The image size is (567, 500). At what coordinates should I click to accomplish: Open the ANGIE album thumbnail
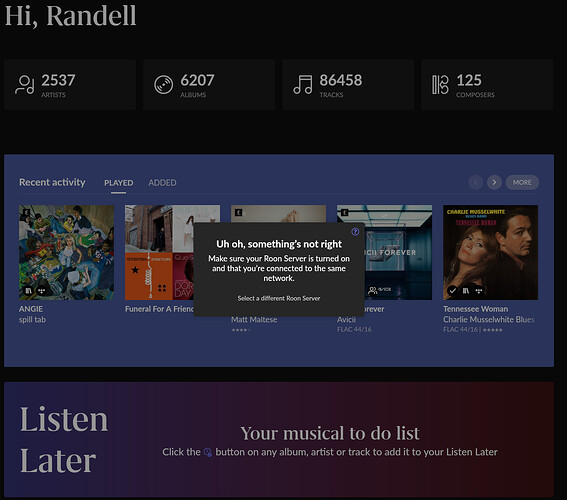tap(67, 252)
